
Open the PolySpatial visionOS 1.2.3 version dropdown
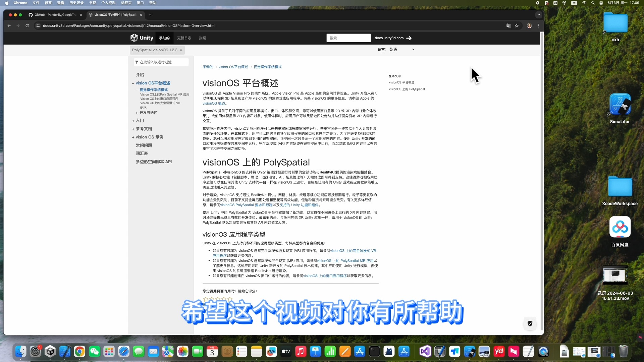tap(157, 50)
